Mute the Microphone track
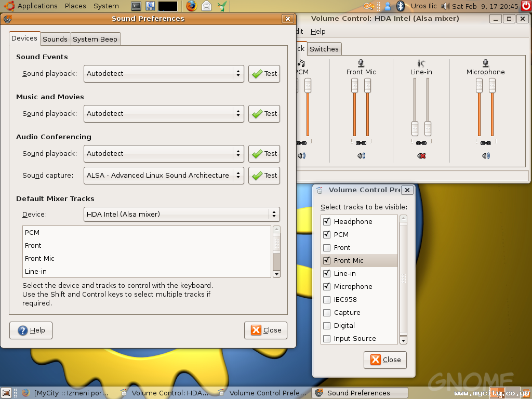 486,156
